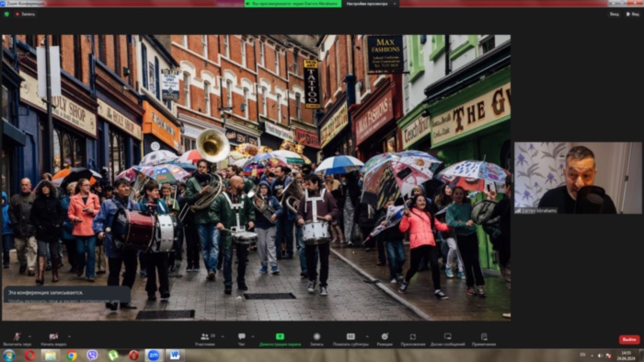Open the Приложения apps panel
Screen dimensions: 644x362
413,339
